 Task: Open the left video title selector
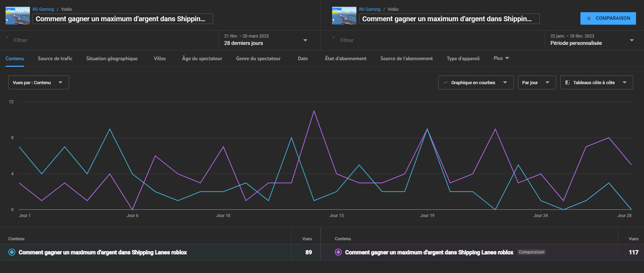(x=123, y=19)
